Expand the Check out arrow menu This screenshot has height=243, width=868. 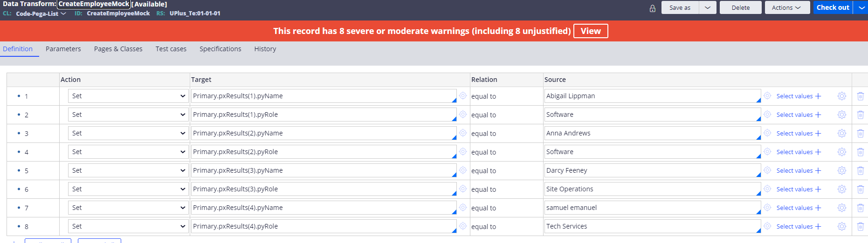(x=861, y=7)
